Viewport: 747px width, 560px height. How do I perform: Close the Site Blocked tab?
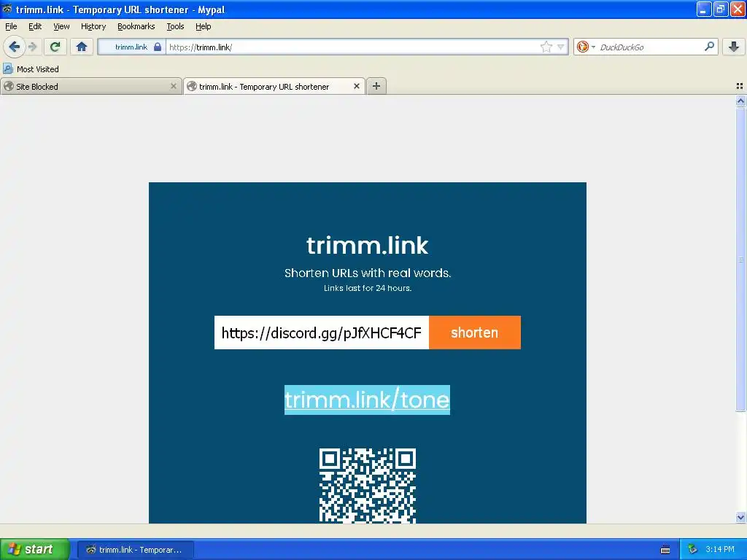[x=174, y=86]
